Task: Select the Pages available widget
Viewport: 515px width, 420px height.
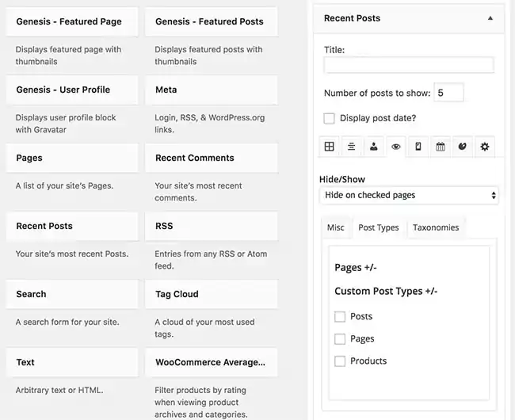Action: (x=72, y=158)
